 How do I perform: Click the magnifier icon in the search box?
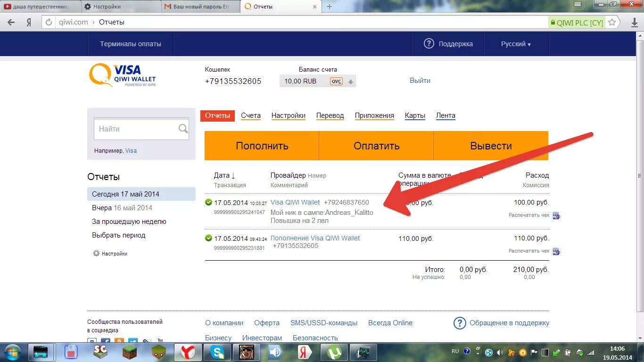tap(183, 129)
